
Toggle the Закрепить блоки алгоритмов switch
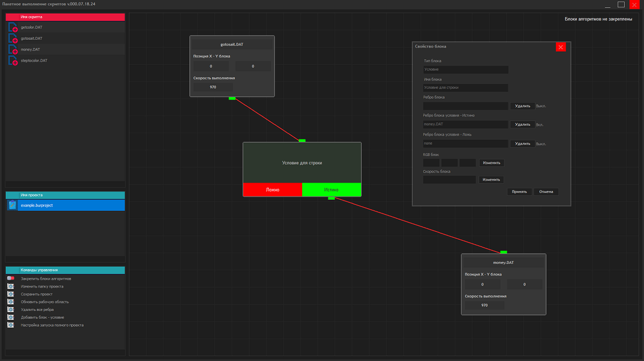tap(11, 279)
